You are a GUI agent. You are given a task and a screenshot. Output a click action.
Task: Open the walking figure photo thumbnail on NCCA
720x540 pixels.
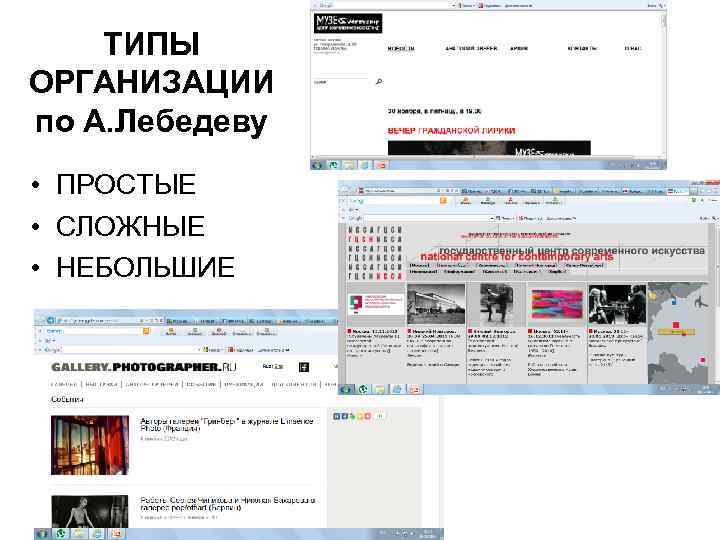tap(496, 304)
